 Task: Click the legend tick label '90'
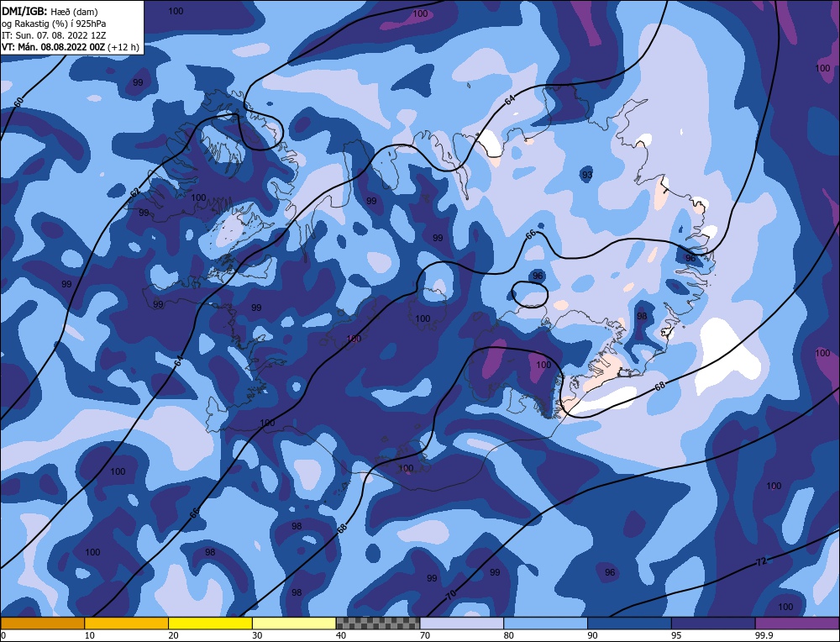pos(592,635)
